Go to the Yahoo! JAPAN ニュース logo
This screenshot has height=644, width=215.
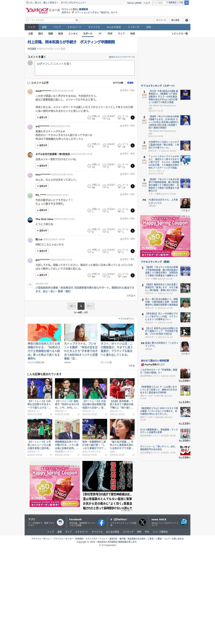pyautogui.click(x=42, y=11)
